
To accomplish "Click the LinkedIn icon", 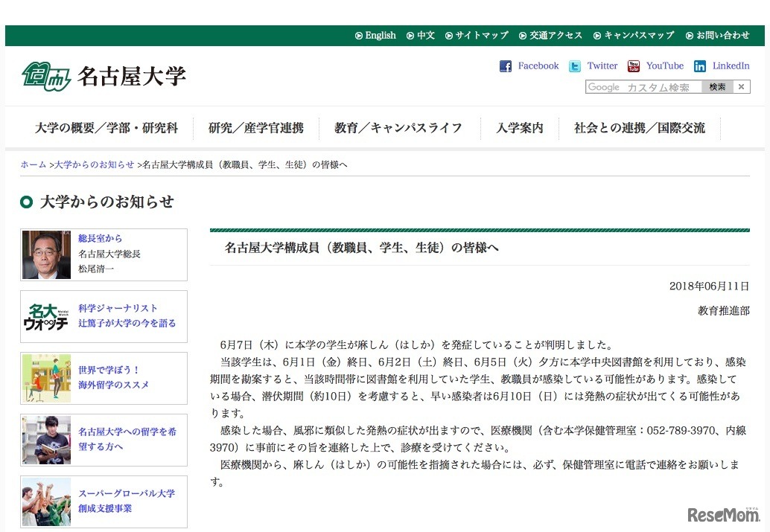I will coord(700,65).
